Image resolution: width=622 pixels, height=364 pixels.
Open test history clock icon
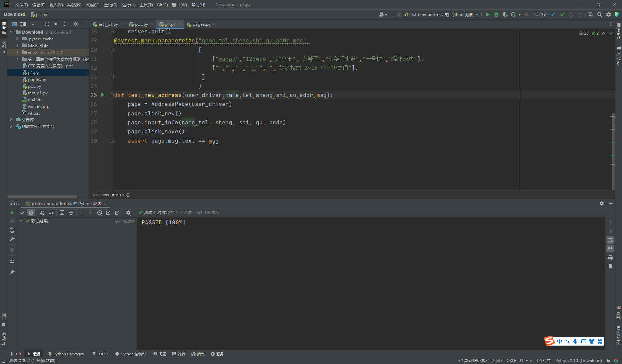[100, 213]
